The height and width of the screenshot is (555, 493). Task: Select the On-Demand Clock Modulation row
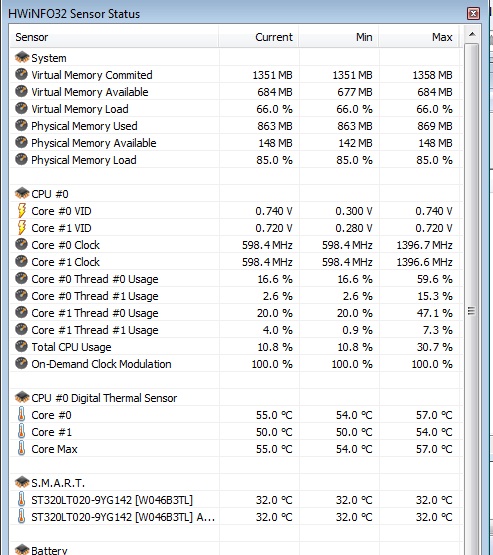(x=236, y=364)
